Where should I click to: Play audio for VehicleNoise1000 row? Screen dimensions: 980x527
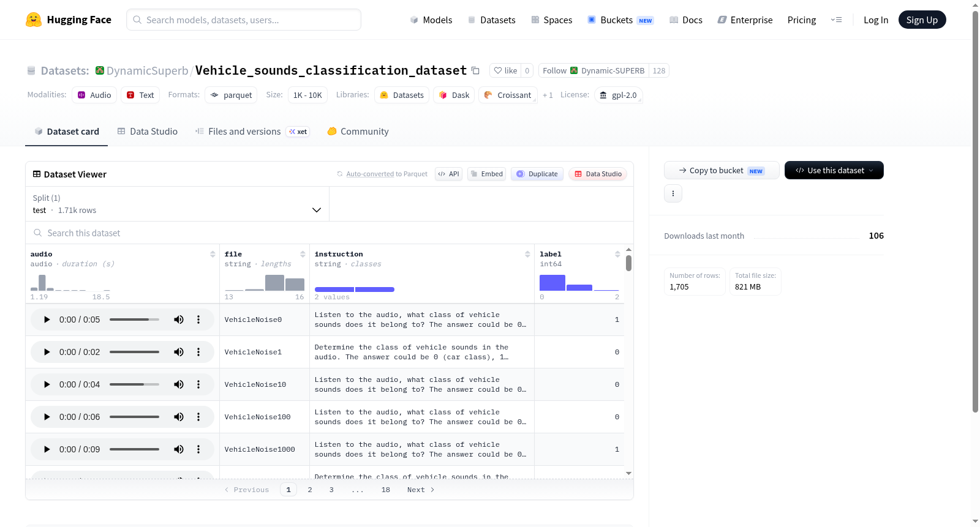pyautogui.click(x=47, y=449)
